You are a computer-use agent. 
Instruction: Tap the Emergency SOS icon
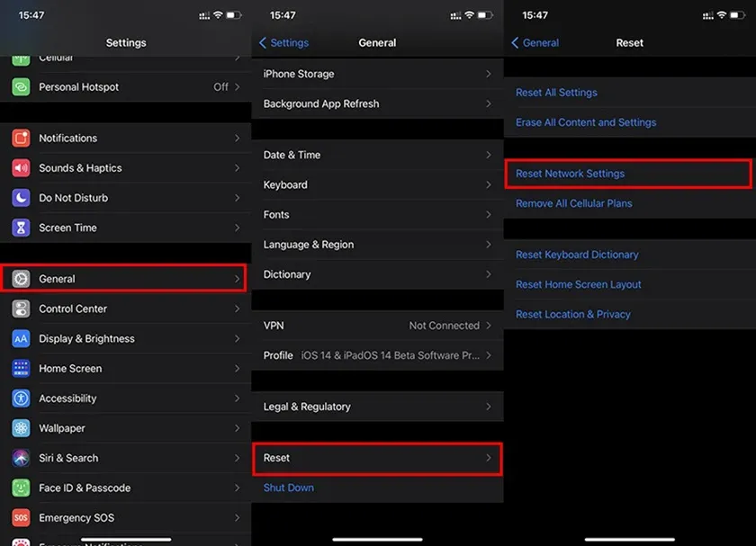click(x=22, y=517)
